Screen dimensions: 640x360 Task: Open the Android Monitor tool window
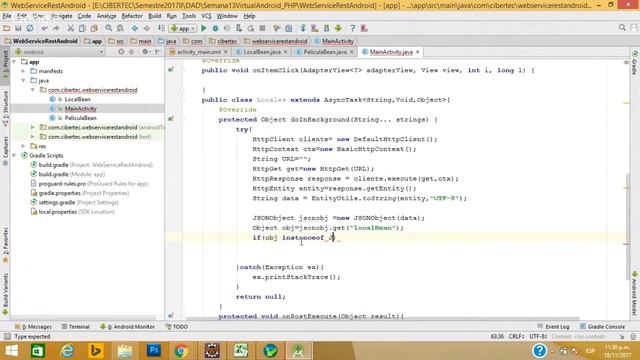[127, 327]
